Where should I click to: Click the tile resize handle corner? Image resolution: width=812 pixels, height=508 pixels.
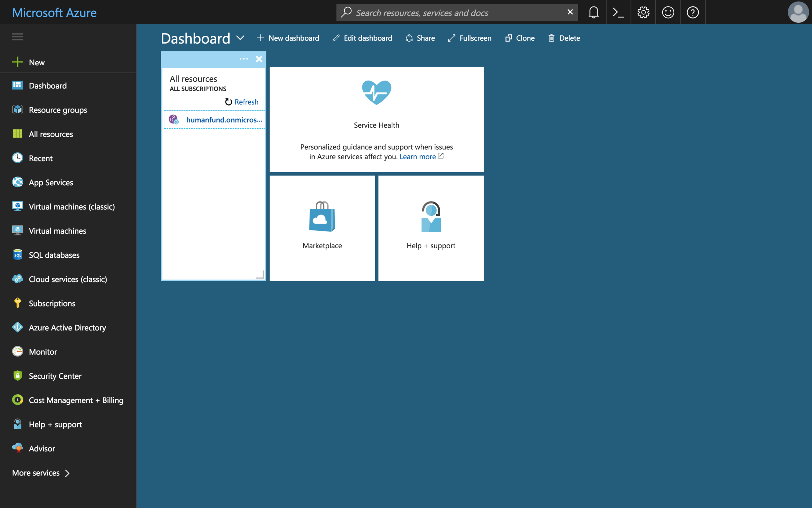tap(260, 275)
